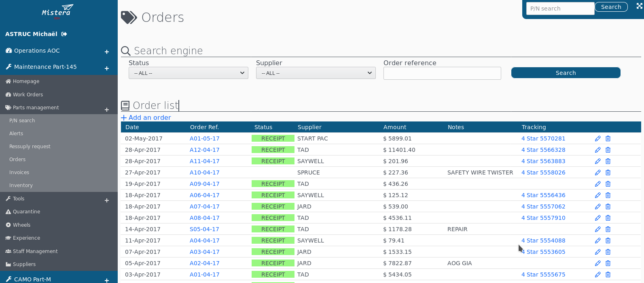Screen dimensions: 644x283
Task: Click the top P/N Search button
Action: click(x=611, y=7)
